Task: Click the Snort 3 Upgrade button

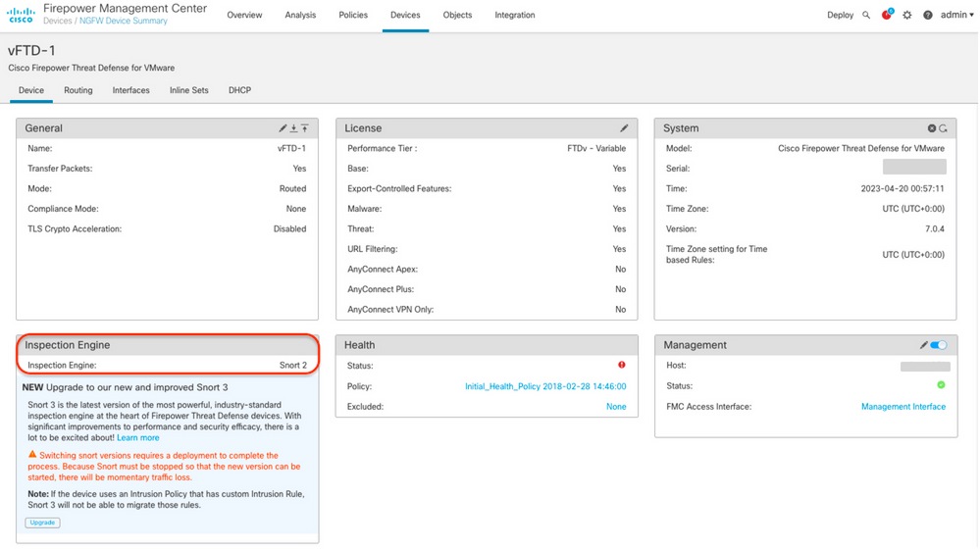Action: tap(42, 523)
